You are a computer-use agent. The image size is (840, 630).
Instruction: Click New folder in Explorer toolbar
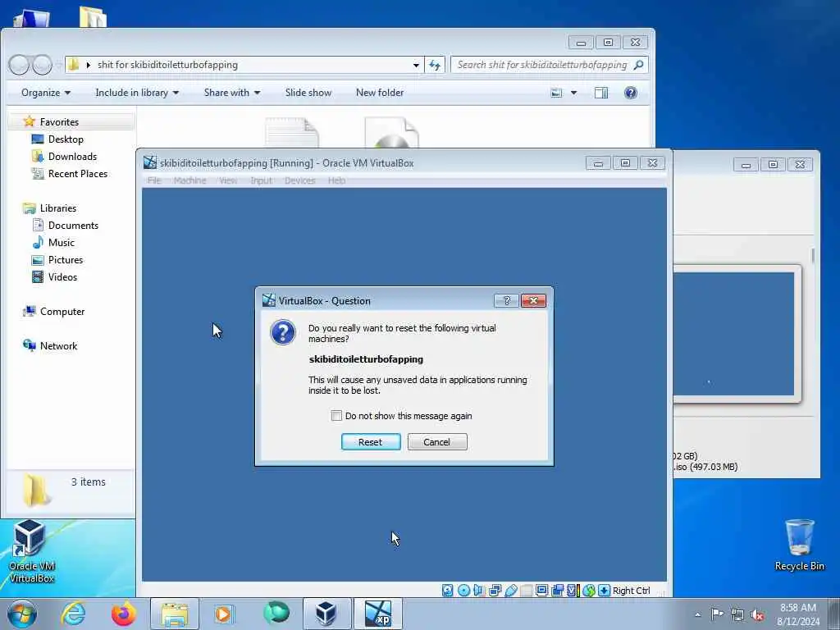(x=380, y=93)
